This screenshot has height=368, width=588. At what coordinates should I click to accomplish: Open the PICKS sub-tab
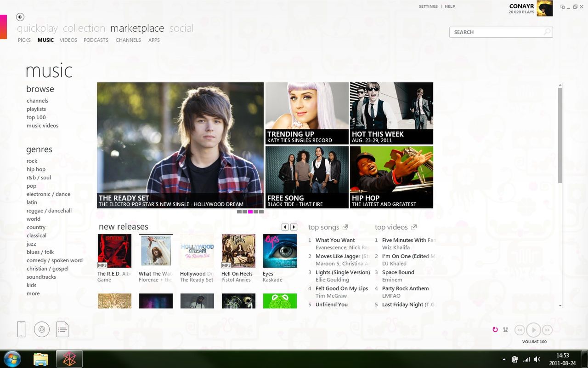[24, 40]
